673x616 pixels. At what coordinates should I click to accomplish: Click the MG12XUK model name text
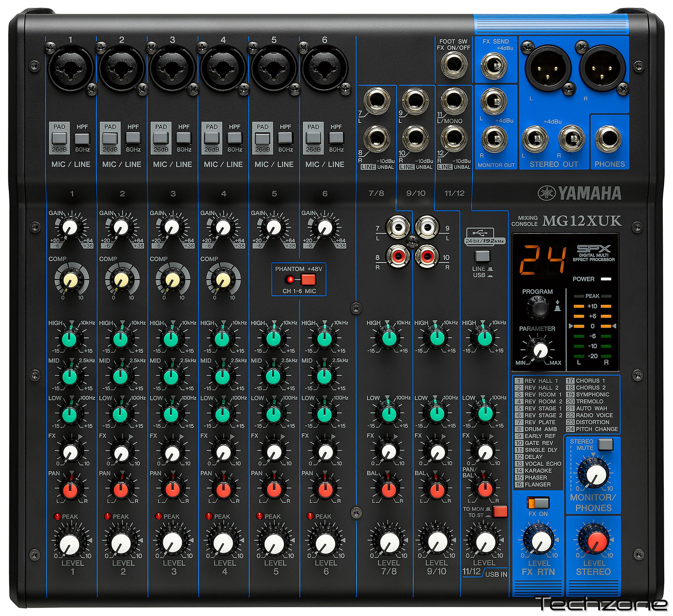coord(582,221)
